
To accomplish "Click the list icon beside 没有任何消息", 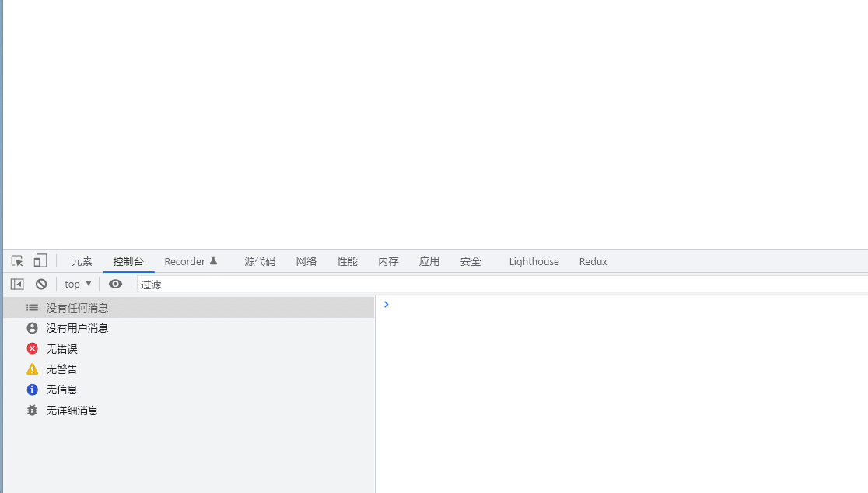I will [x=33, y=308].
